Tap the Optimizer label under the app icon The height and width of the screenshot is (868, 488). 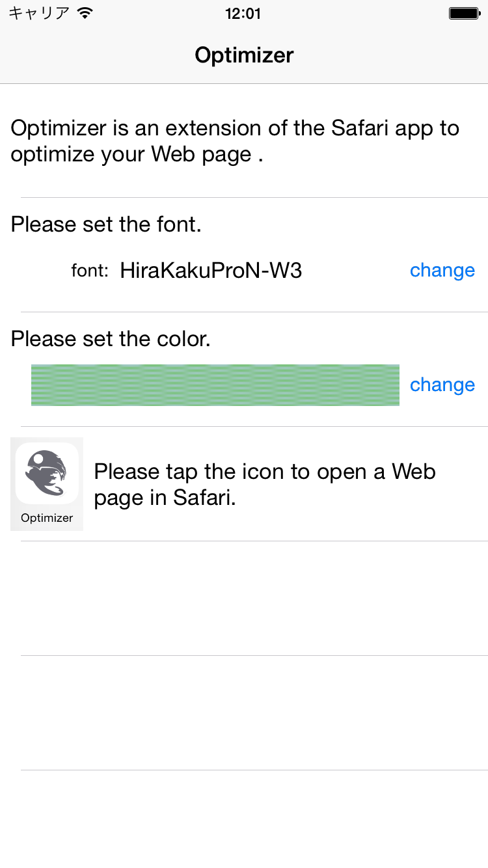(46, 518)
